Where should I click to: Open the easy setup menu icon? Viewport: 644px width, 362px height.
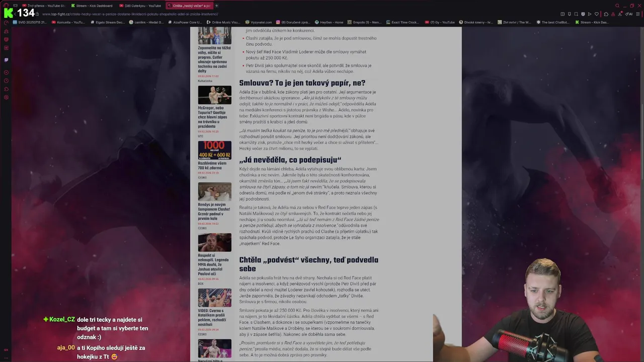tap(637, 14)
